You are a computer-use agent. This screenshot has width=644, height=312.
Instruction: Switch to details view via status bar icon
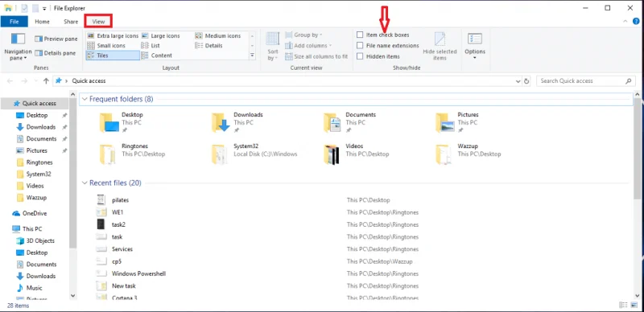pos(623,305)
